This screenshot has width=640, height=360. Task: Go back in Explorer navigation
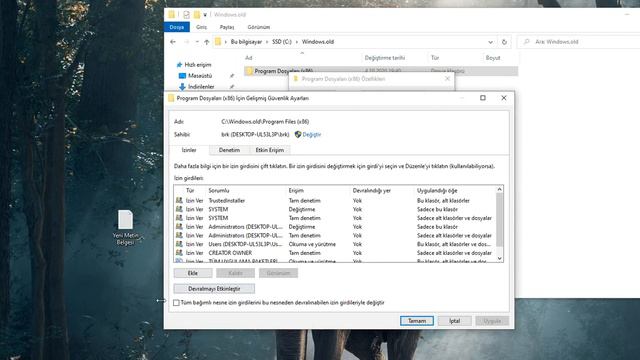(x=173, y=42)
